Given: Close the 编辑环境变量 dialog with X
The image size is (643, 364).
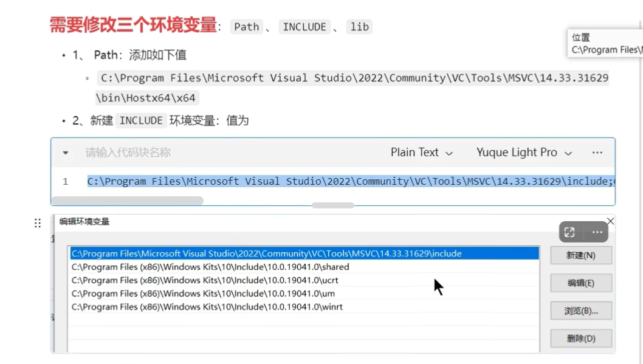Looking at the screenshot, I should tap(610, 221).
